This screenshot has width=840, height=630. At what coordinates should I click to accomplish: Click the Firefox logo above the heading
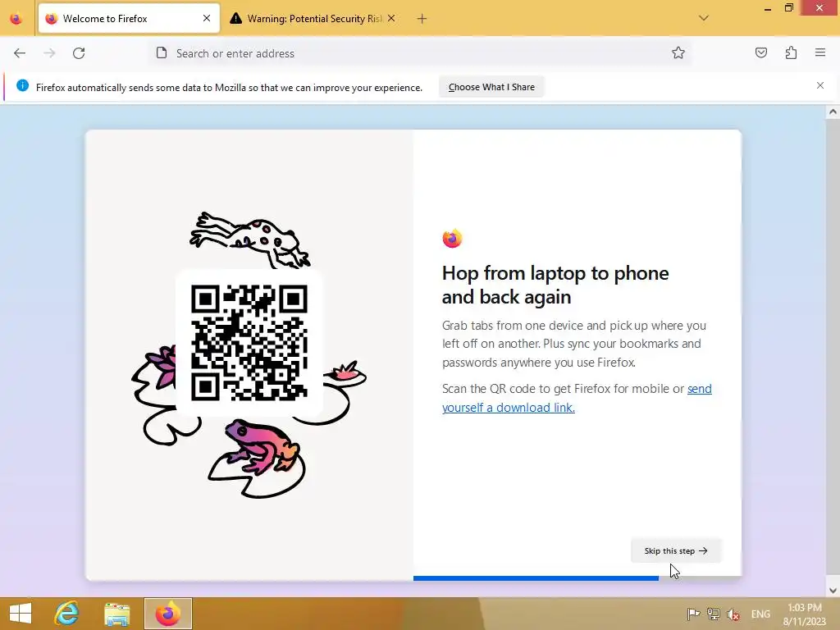452,239
